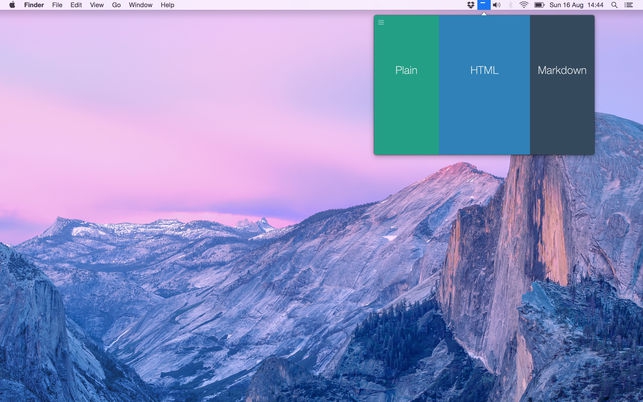The image size is (643, 402).
Task: Choose the Markdown format panel
Action: click(562, 85)
